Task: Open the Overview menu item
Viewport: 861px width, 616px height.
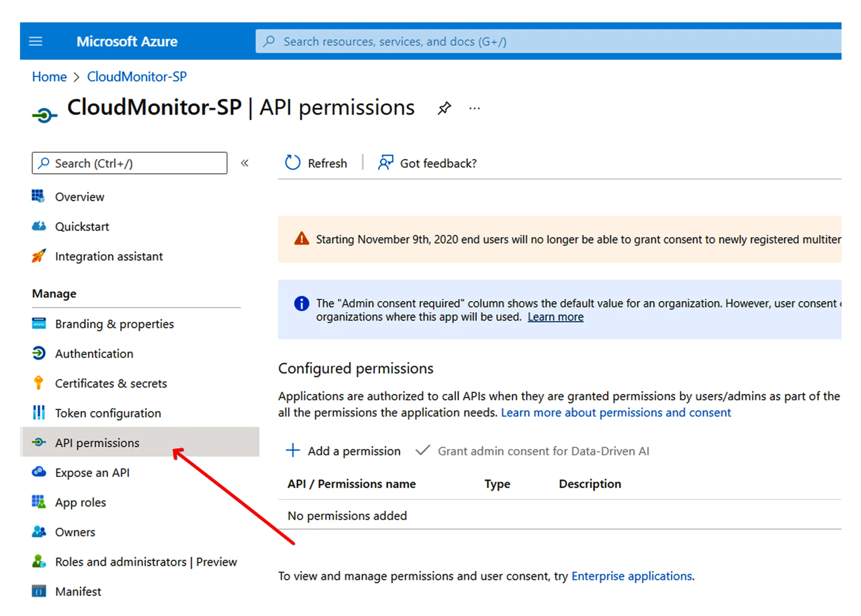Action: pos(79,197)
